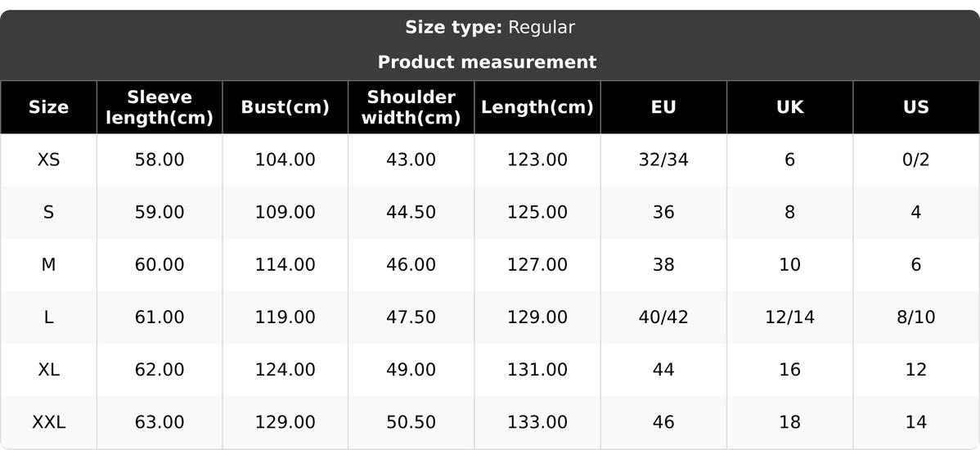The image size is (980, 450).
Task: Select the US 0/2 cell
Action: tap(915, 160)
